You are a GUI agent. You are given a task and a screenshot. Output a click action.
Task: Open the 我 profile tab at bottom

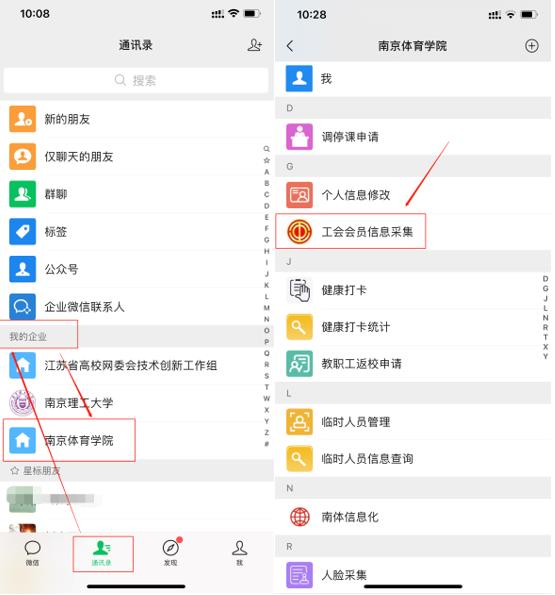239,553
